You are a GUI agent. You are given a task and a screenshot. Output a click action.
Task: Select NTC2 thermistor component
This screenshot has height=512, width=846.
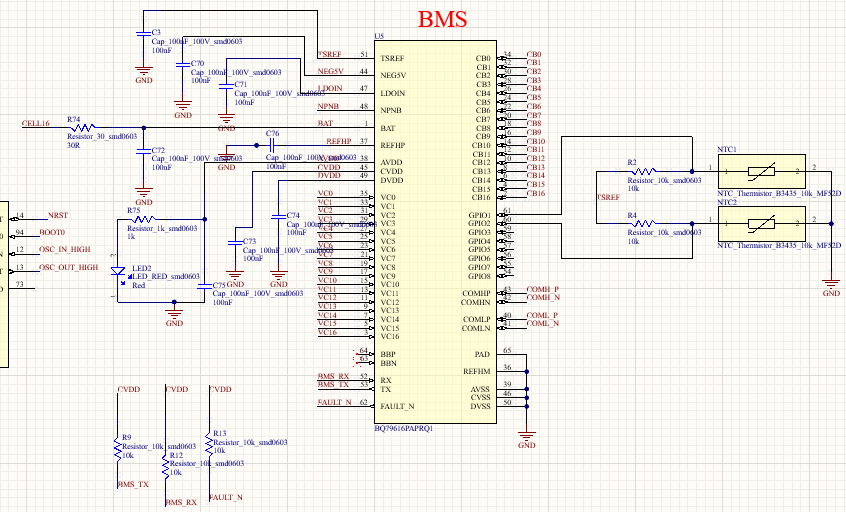(x=761, y=223)
